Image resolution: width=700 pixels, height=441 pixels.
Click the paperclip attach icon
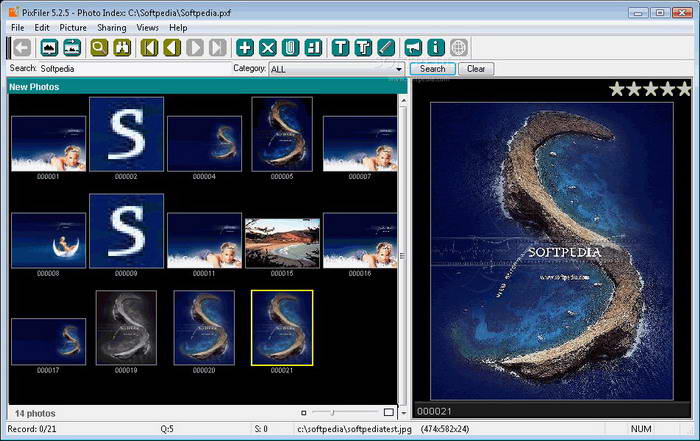click(x=290, y=47)
